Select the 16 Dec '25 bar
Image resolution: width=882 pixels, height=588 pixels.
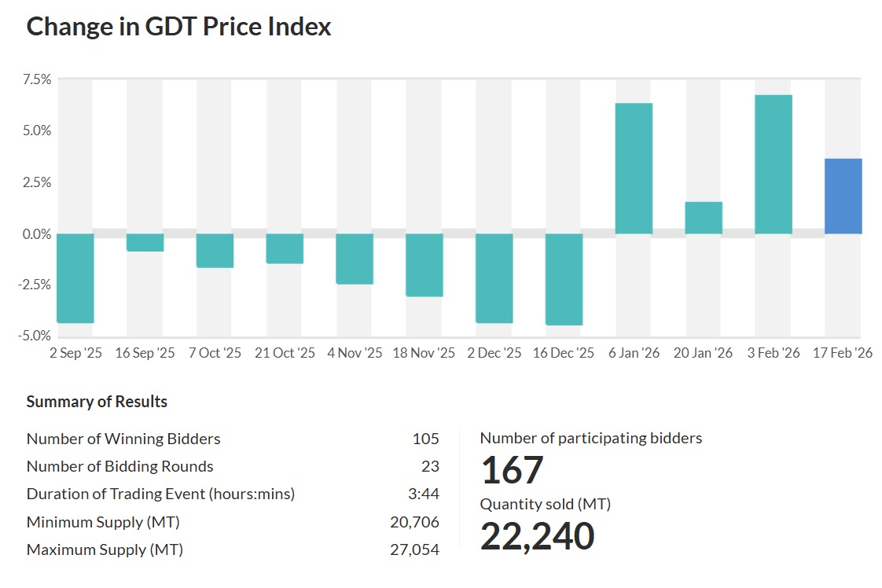(564, 279)
